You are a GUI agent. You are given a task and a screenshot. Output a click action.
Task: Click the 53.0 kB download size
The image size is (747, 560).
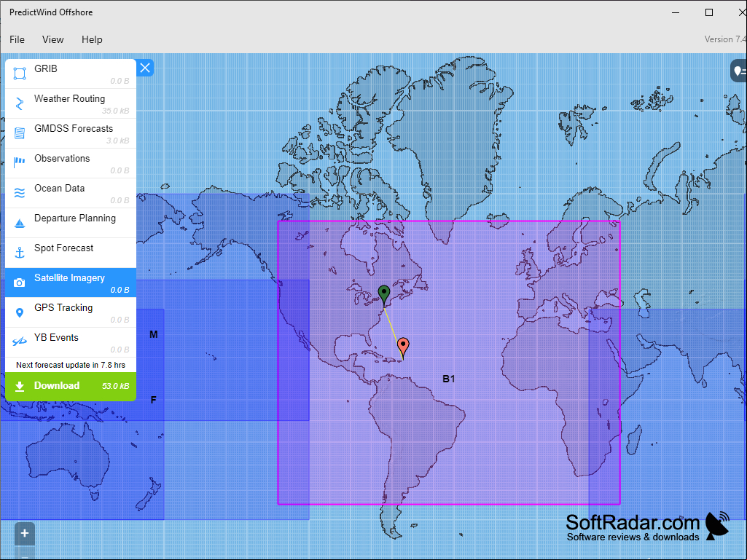[x=115, y=386]
